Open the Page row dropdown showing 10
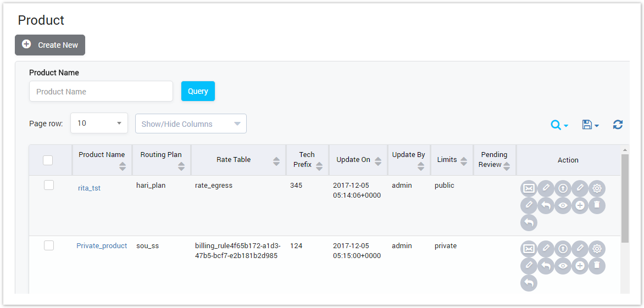 (99, 124)
